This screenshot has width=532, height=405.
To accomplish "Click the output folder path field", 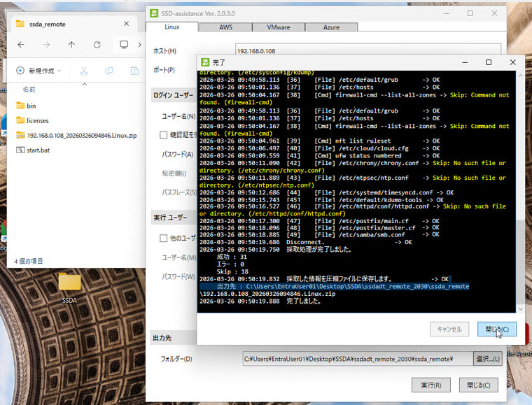I will 358,359.
